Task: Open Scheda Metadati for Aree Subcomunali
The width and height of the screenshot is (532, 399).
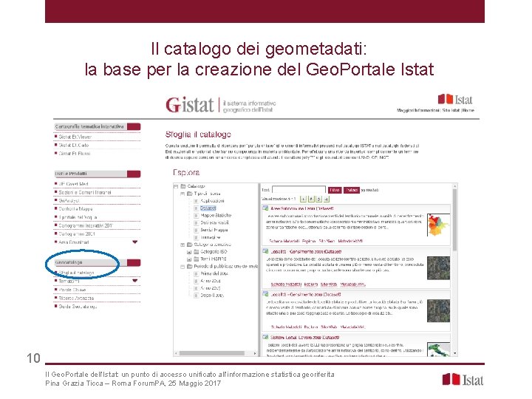Action: (284, 241)
